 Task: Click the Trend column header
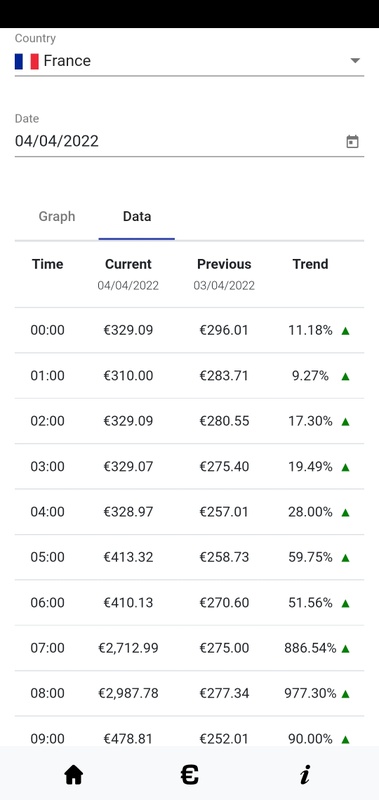[x=310, y=264]
